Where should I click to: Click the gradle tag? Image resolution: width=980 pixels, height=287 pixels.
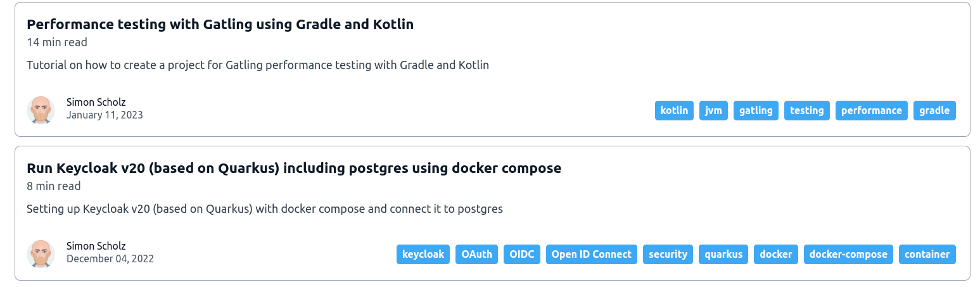(x=934, y=110)
